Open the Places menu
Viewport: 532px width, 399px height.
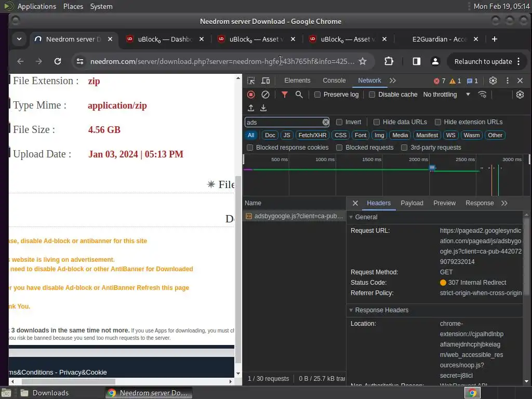(x=73, y=6)
